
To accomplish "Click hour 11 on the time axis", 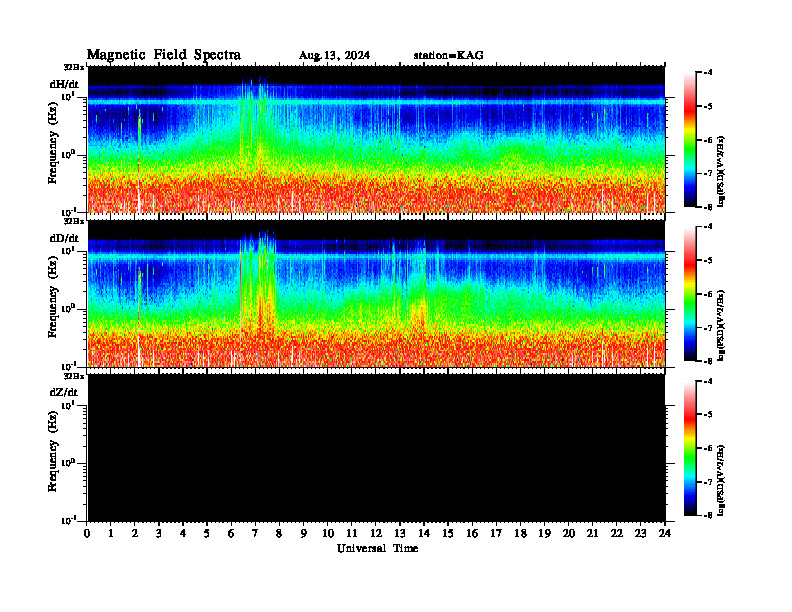I will pyautogui.click(x=352, y=534).
